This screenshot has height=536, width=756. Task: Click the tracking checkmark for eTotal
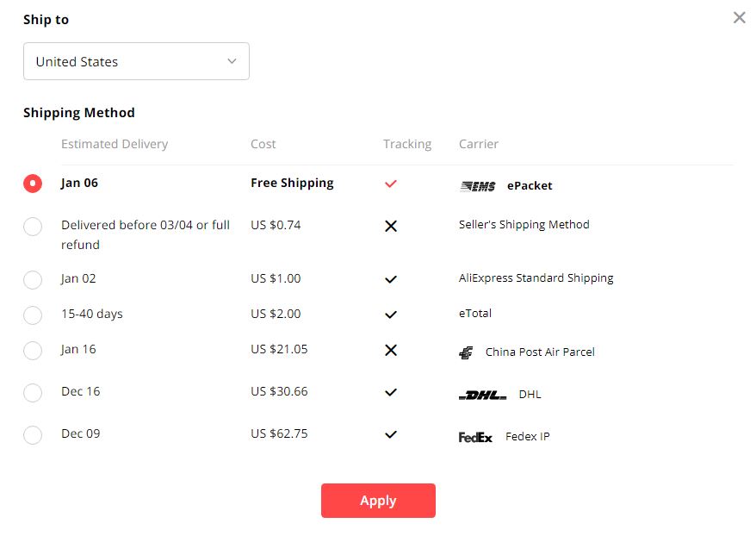pos(391,315)
